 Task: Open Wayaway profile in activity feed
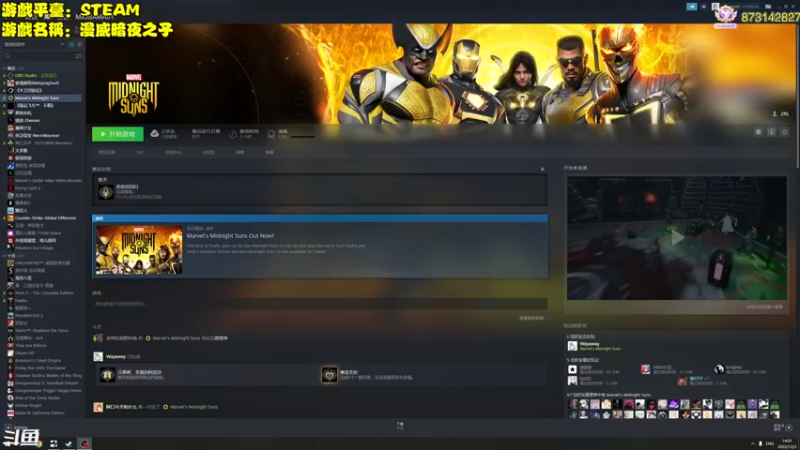coord(115,357)
